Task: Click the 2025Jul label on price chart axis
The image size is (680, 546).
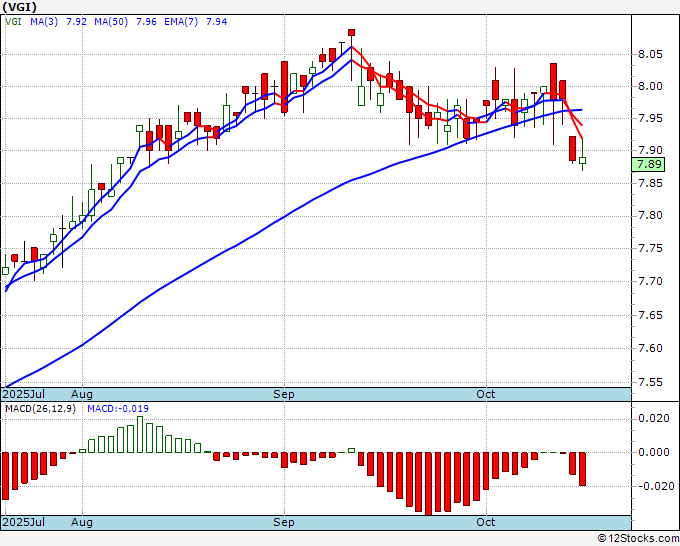Action: [x=24, y=394]
